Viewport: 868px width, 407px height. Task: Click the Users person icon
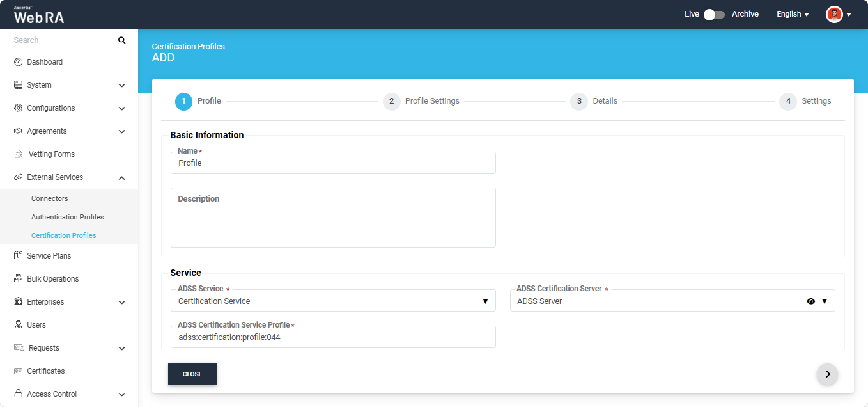[18, 325]
